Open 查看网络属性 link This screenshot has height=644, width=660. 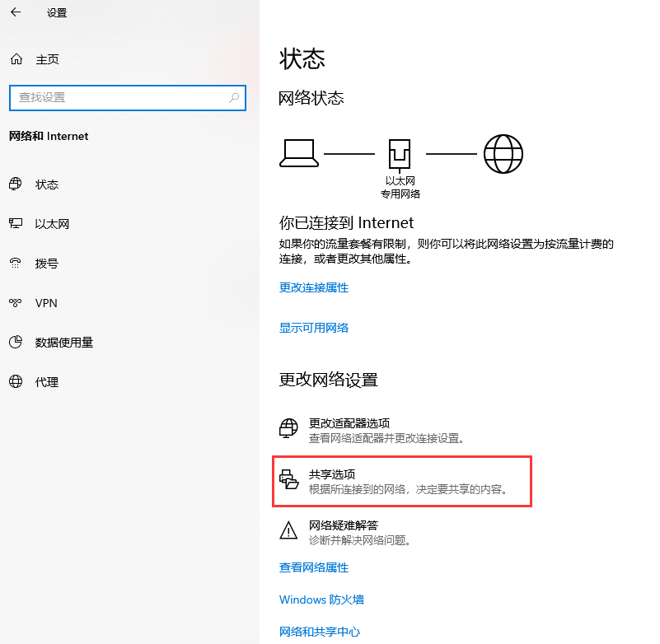coord(314,567)
